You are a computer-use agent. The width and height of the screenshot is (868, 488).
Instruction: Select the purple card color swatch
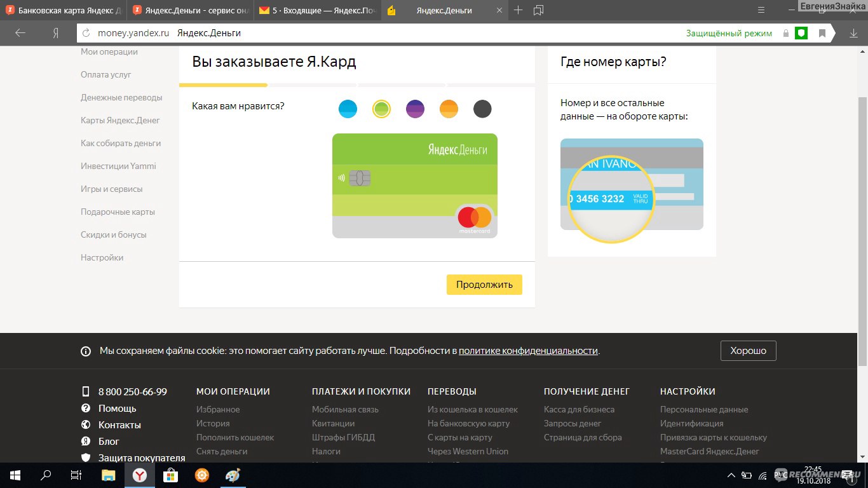point(415,109)
